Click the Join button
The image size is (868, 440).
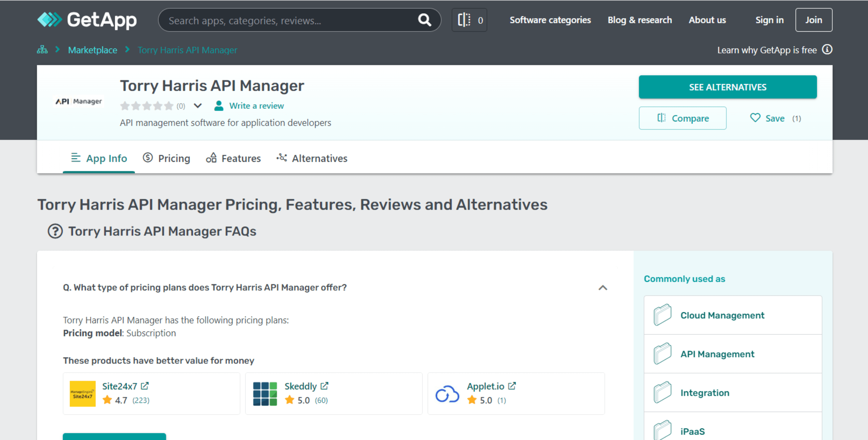(x=813, y=20)
